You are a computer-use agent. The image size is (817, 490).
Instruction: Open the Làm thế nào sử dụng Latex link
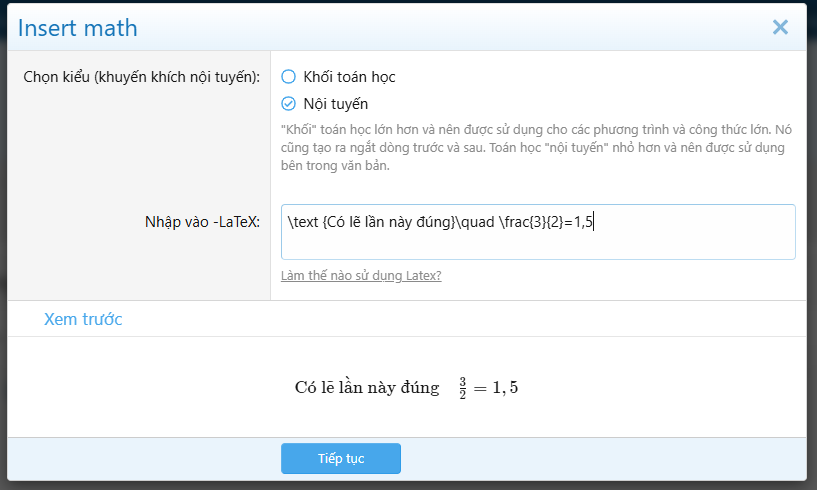tap(362, 275)
